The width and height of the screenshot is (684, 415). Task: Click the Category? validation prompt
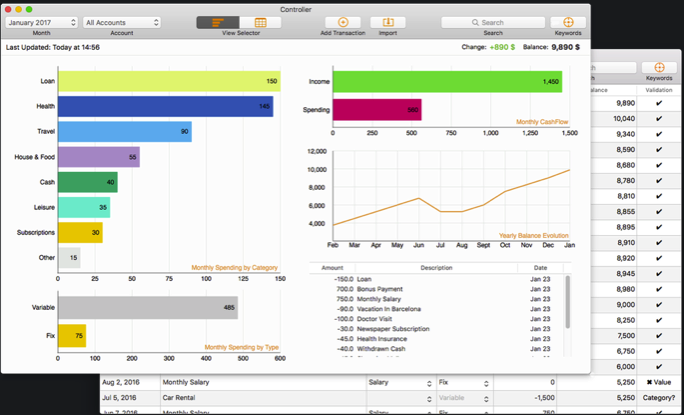click(659, 398)
